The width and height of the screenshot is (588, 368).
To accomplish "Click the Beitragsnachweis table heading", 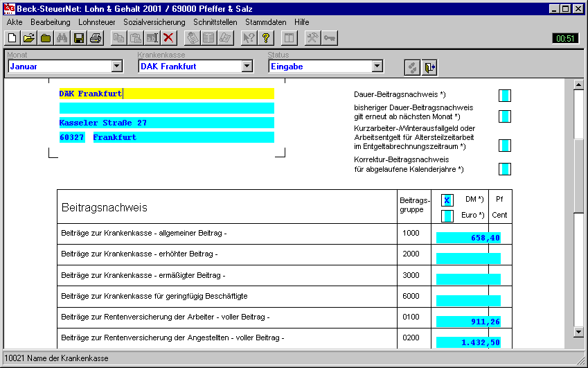I will click(x=105, y=207).
